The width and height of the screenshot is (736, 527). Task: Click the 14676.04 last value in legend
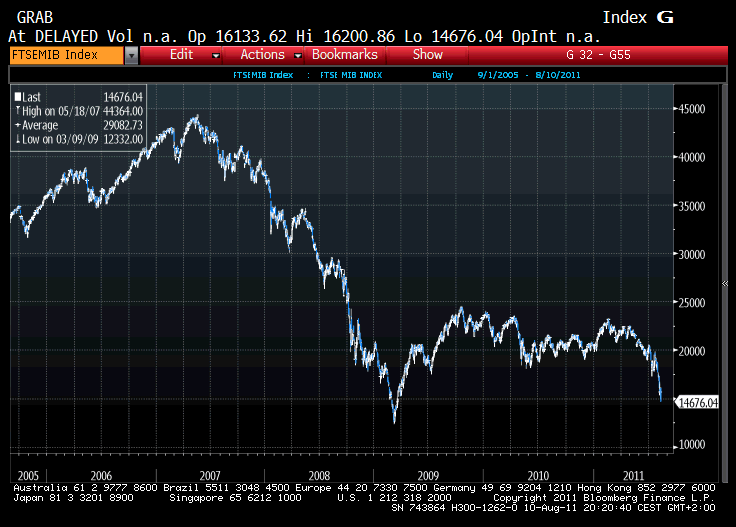click(x=123, y=97)
